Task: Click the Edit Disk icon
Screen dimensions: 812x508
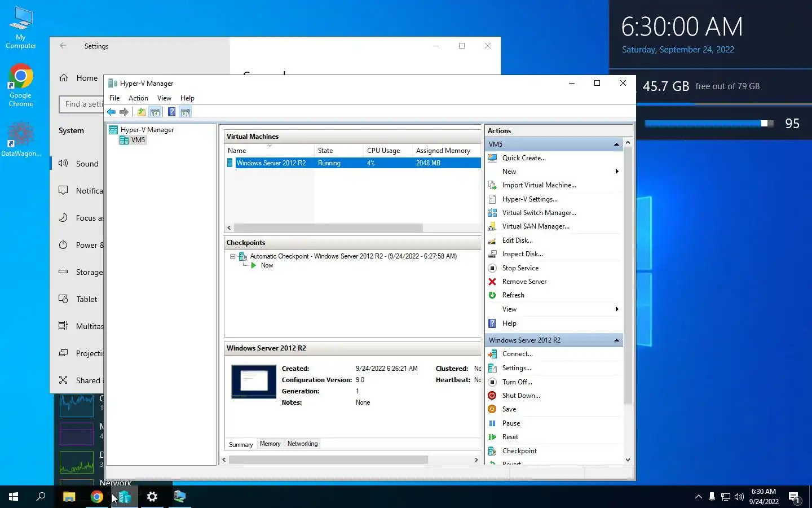Action: tap(492, 240)
